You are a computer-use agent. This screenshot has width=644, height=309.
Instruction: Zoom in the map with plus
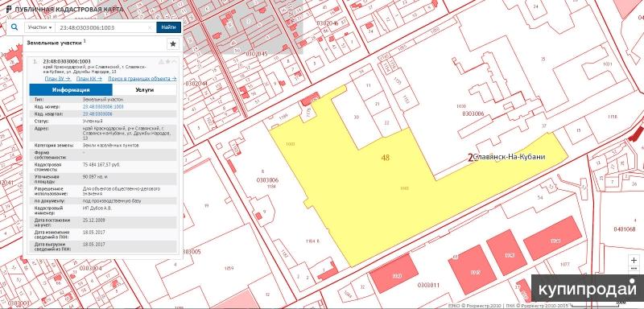634,260
